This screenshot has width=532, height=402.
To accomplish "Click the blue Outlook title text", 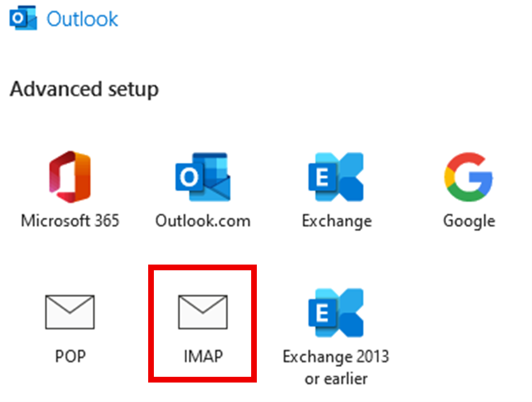I will [x=82, y=19].
